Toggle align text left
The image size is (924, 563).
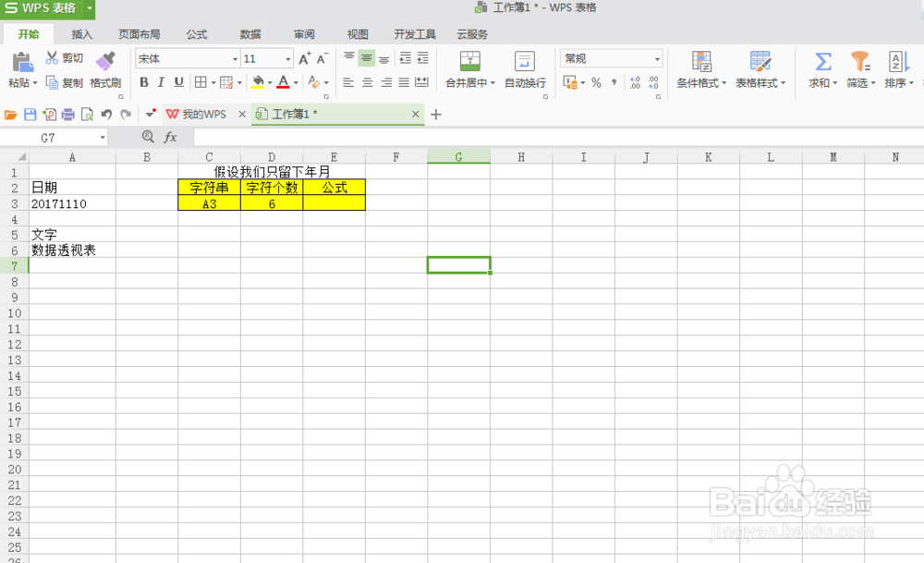pyautogui.click(x=348, y=82)
